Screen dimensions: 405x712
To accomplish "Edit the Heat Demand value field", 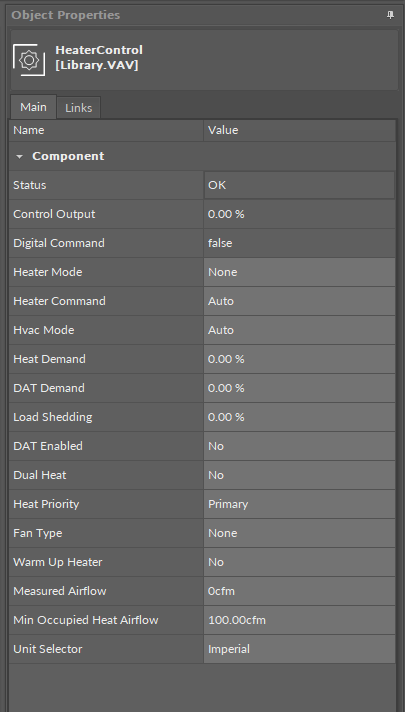I will click(299, 359).
